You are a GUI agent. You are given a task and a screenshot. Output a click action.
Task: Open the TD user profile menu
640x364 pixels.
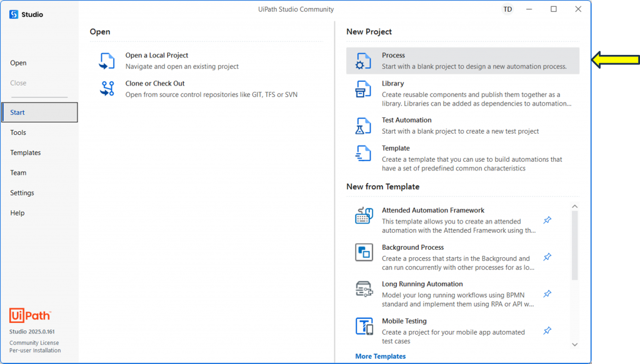507,9
